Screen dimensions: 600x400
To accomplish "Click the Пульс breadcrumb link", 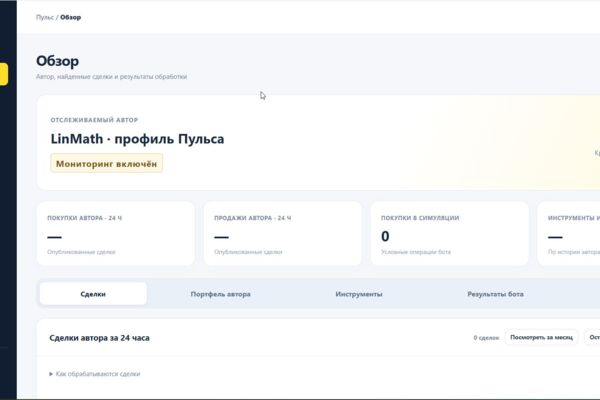I will (45, 17).
